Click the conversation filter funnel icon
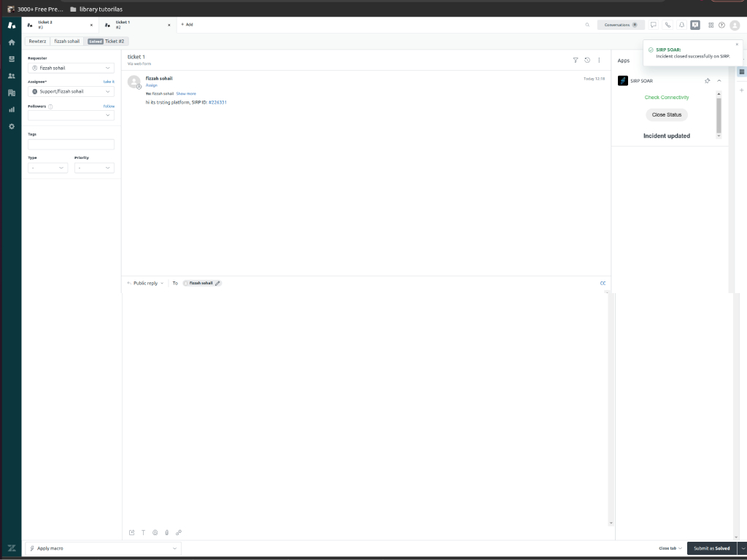Screen dimensions: 747x560 (x=575, y=60)
